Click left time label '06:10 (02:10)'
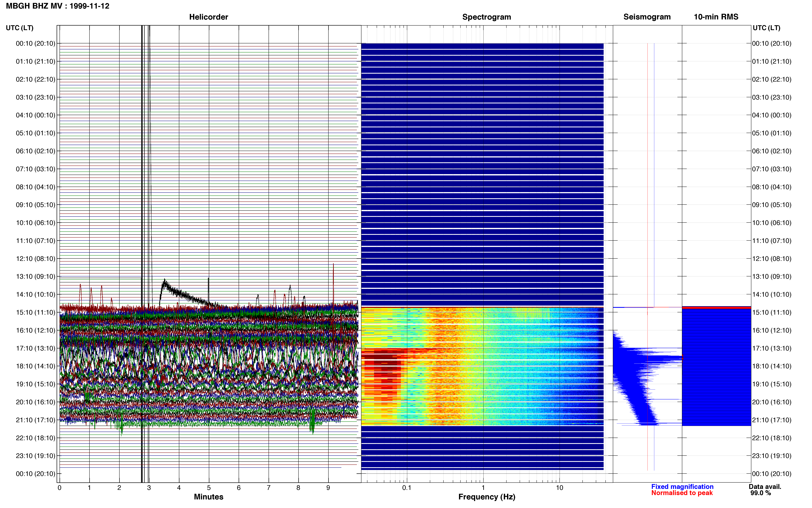The image size is (812, 508). pyautogui.click(x=36, y=151)
